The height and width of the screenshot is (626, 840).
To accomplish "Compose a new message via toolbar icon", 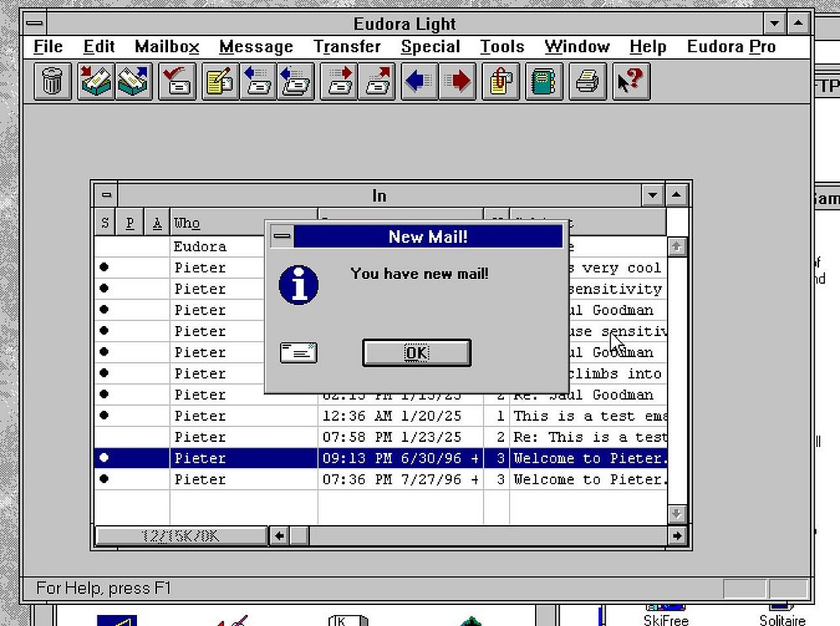I will (221, 82).
